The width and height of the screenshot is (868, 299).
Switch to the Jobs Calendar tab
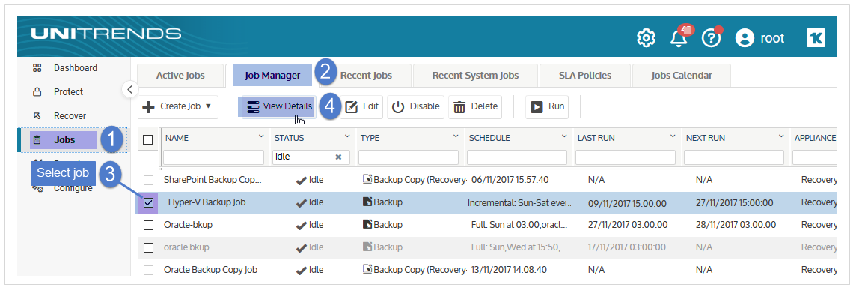(x=682, y=76)
